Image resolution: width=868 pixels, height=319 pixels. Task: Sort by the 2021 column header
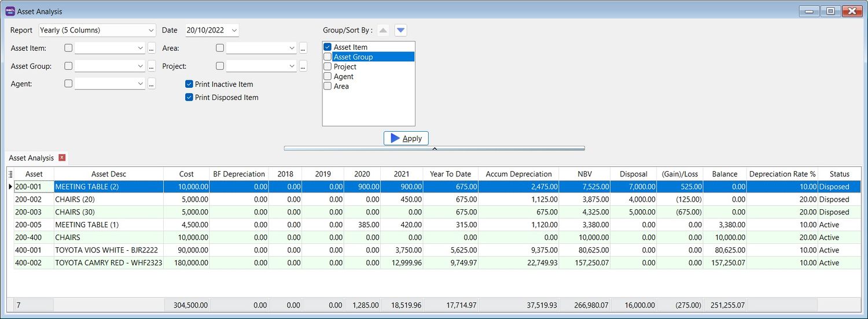click(402, 174)
